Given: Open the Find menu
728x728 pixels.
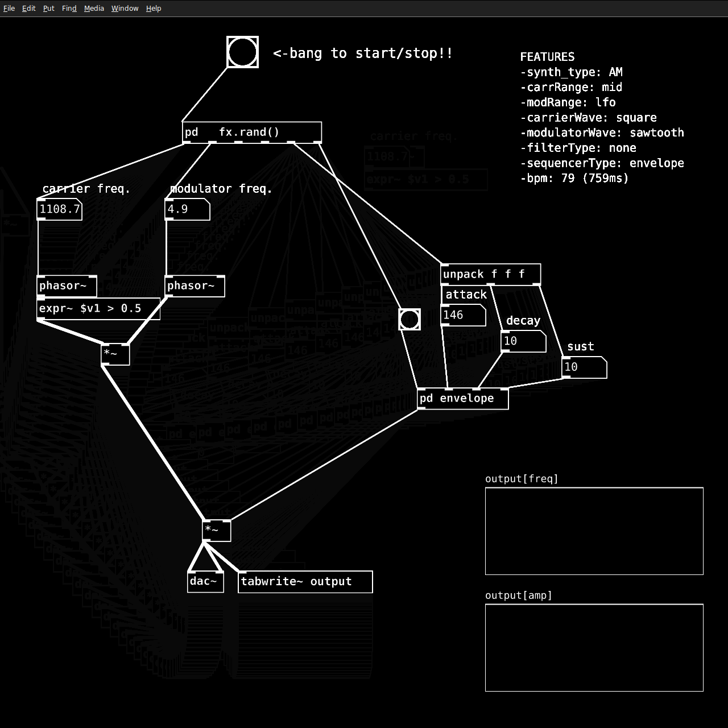Looking at the screenshot, I should tap(69, 9).
